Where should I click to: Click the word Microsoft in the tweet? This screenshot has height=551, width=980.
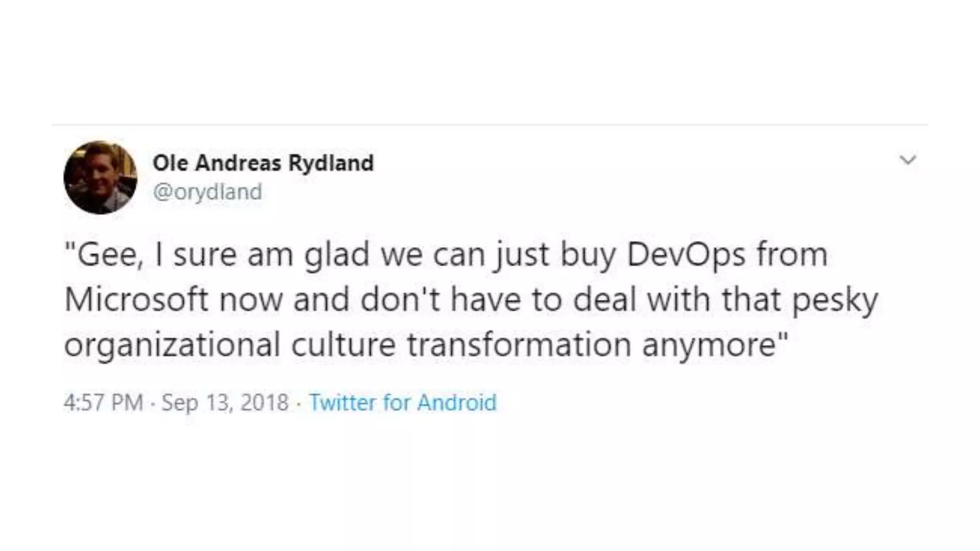coord(136,300)
